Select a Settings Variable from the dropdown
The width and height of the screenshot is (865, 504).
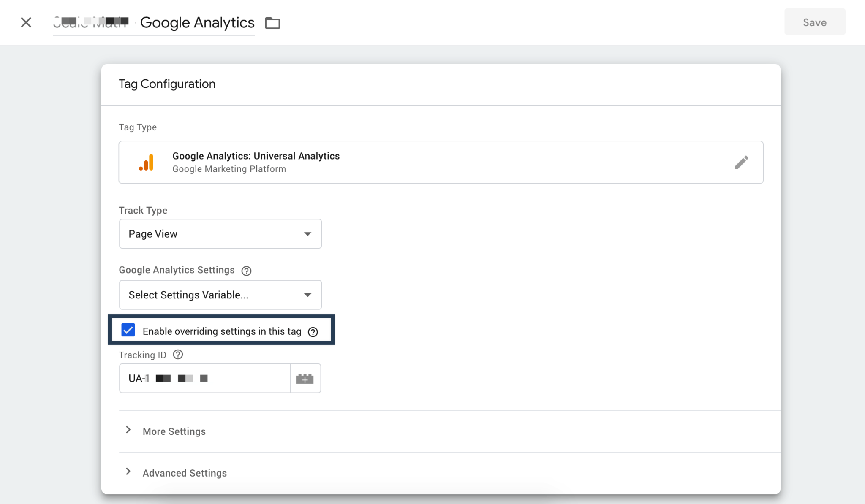(x=220, y=295)
